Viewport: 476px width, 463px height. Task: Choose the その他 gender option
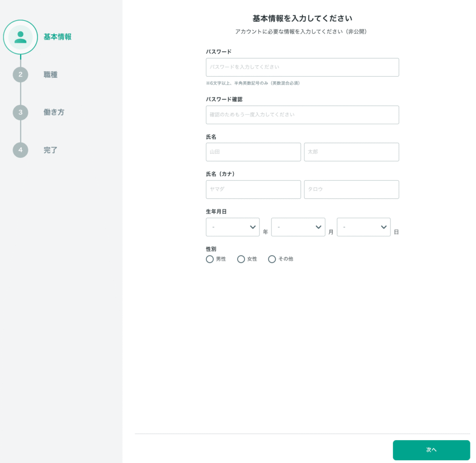(x=272, y=259)
